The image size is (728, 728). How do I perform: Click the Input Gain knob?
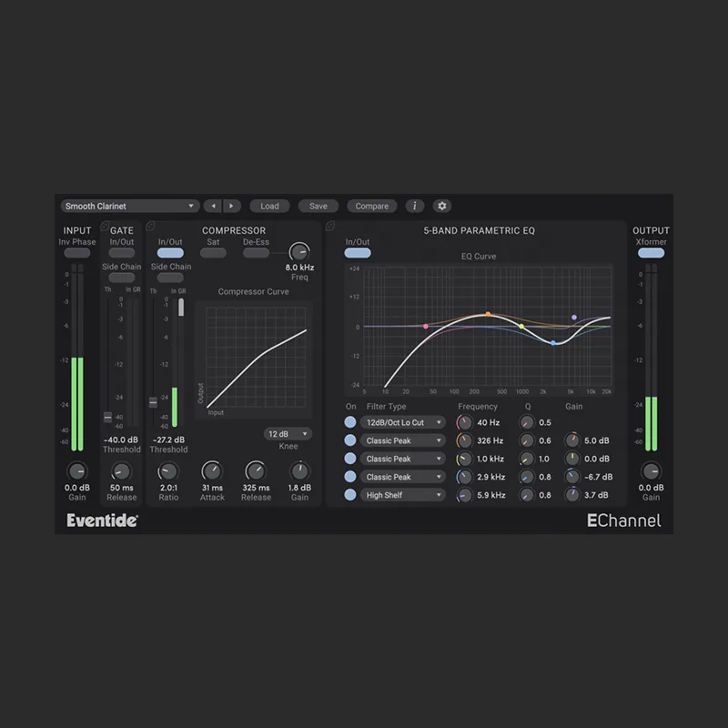[77, 471]
